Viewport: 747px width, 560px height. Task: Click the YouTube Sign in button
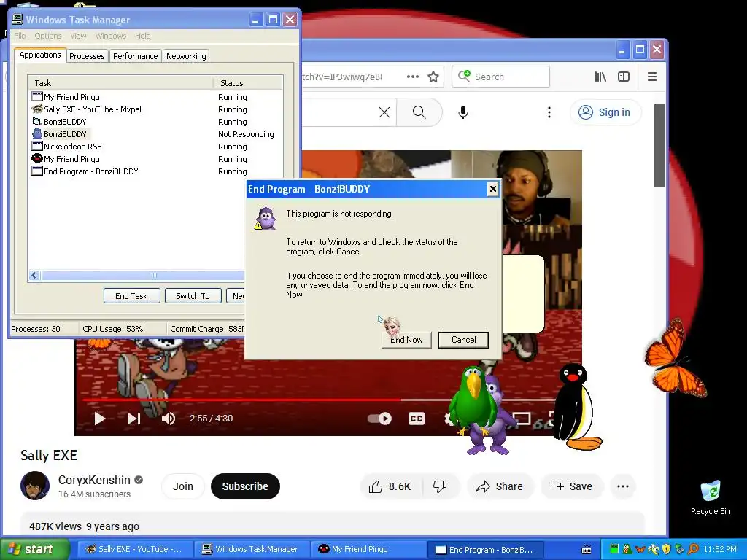click(605, 112)
